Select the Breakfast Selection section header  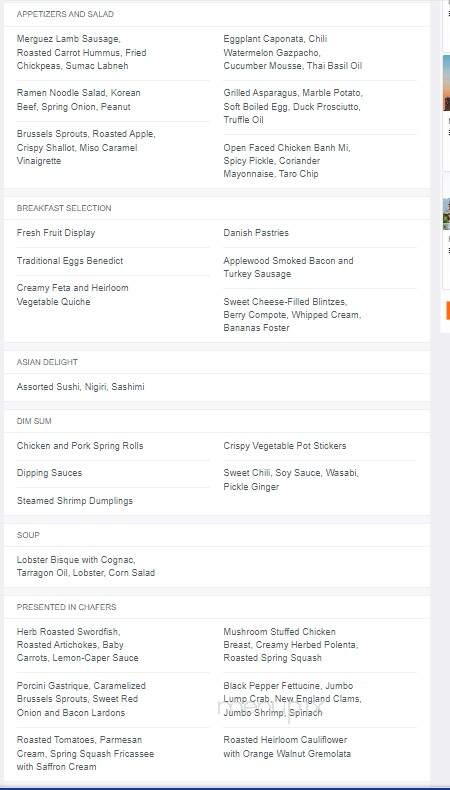tap(64, 208)
